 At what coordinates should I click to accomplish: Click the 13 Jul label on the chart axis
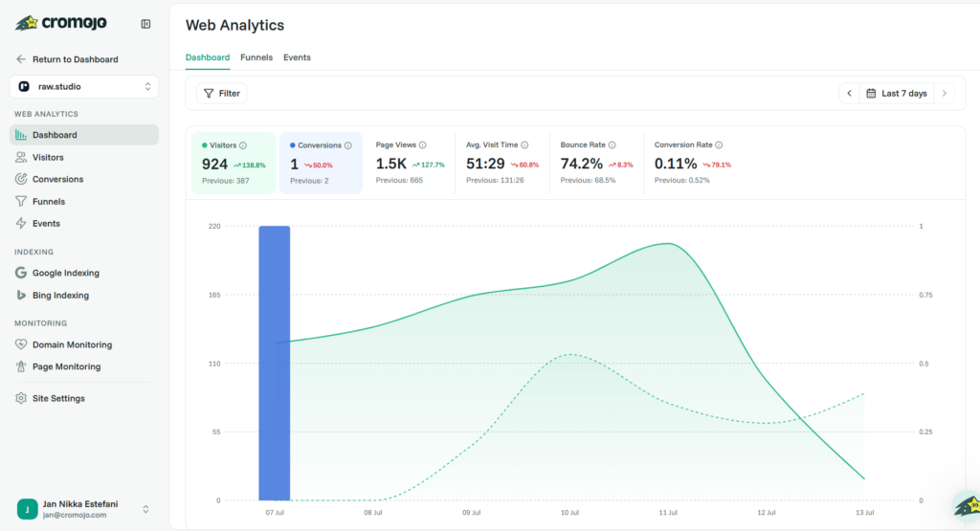864,512
